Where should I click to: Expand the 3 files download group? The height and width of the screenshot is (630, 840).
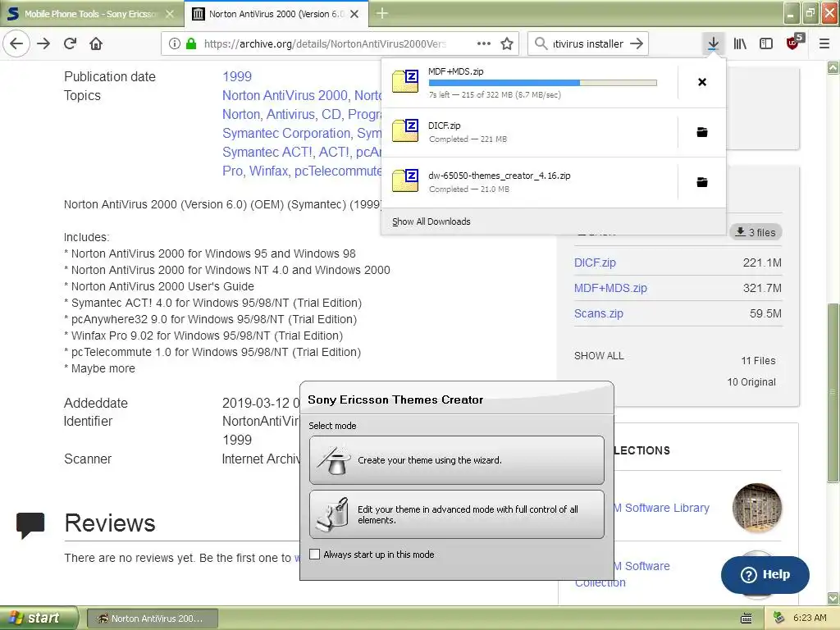tap(756, 232)
